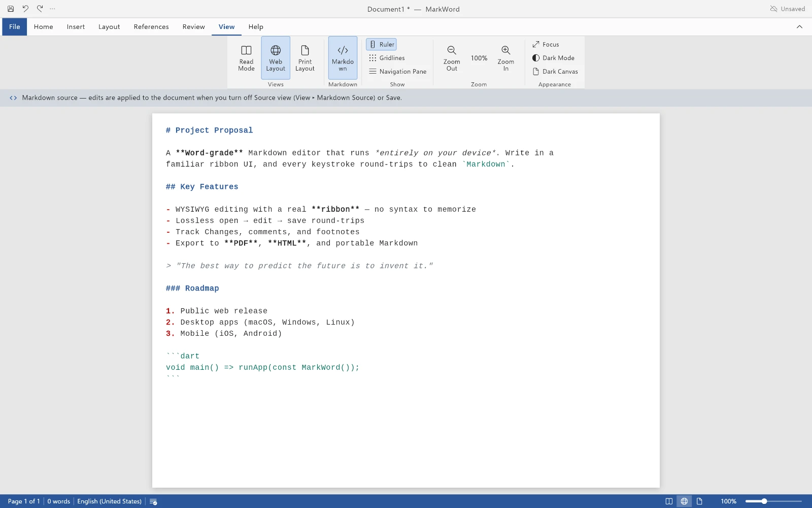Click the Read Mode icon in status bar
Image resolution: width=812 pixels, height=508 pixels.
(669, 501)
